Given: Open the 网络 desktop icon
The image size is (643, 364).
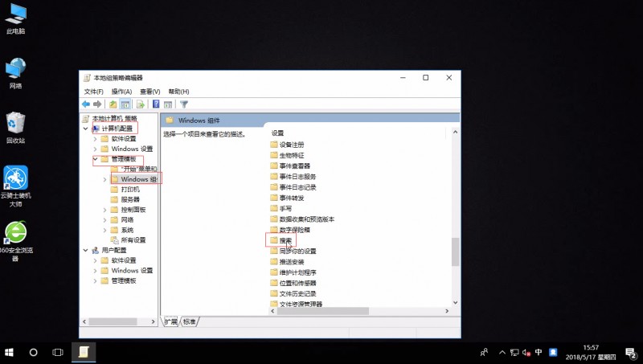Looking at the screenshot, I should coord(15,73).
